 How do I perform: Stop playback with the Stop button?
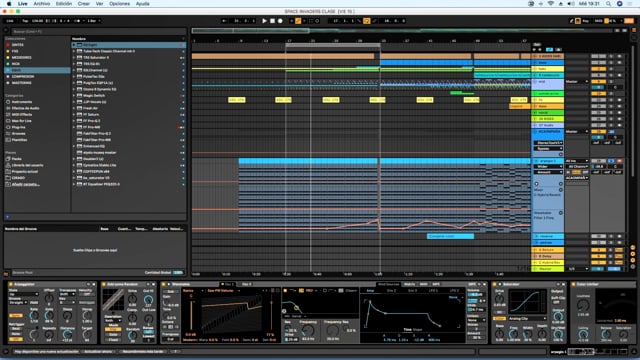pyautogui.click(x=272, y=21)
